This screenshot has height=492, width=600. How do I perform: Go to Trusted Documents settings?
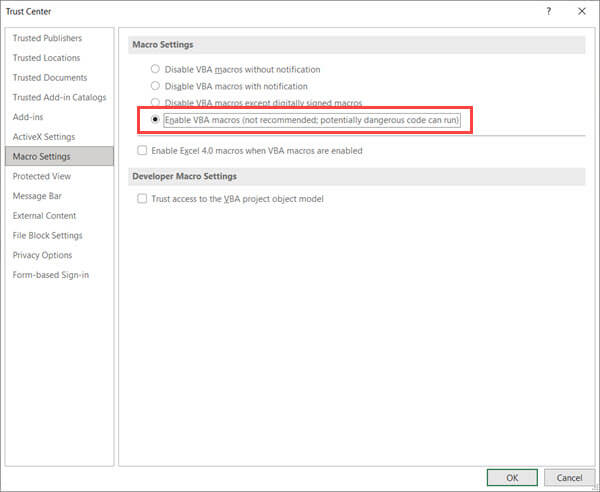[49, 78]
